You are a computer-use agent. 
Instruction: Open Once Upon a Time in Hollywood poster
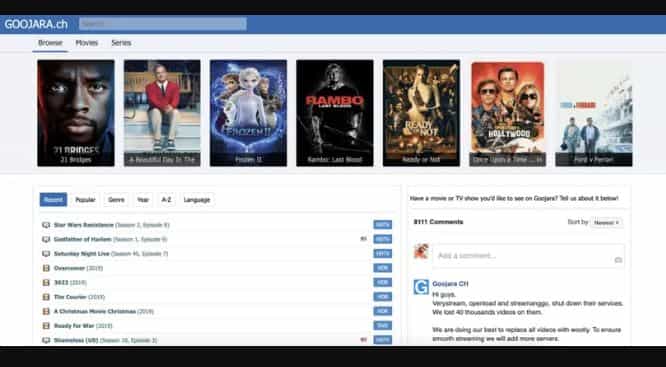pos(508,113)
